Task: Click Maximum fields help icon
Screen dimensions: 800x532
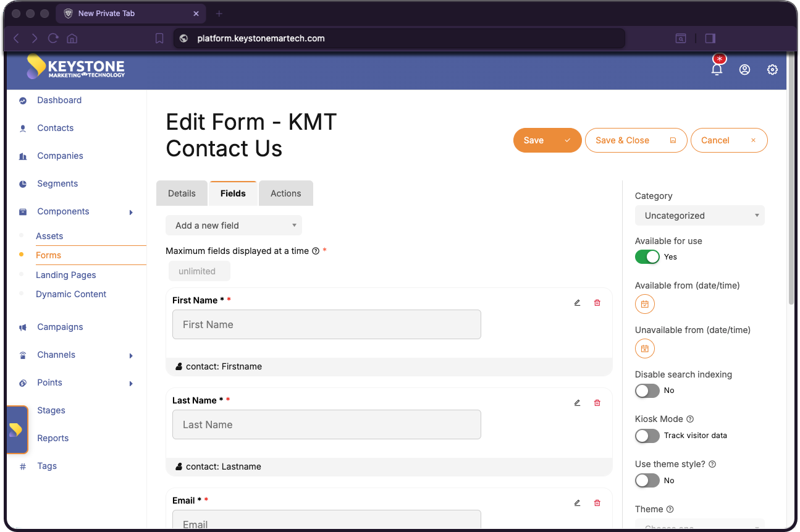Action: point(316,251)
